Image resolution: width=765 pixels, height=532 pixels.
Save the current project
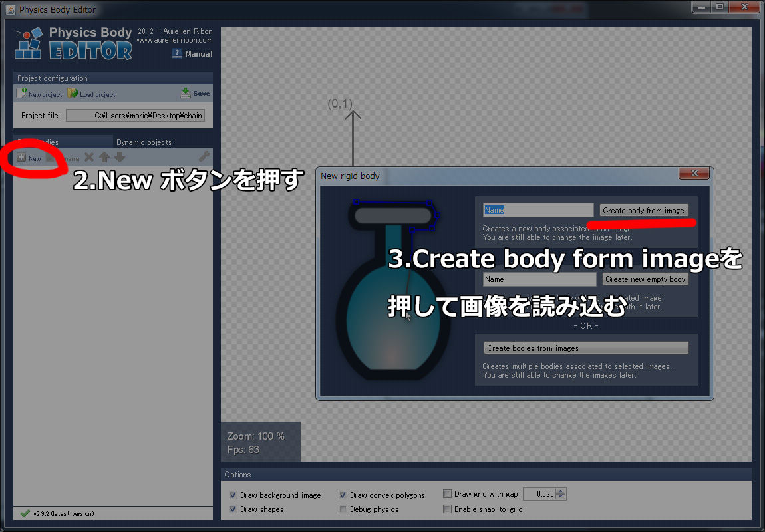coord(195,93)
